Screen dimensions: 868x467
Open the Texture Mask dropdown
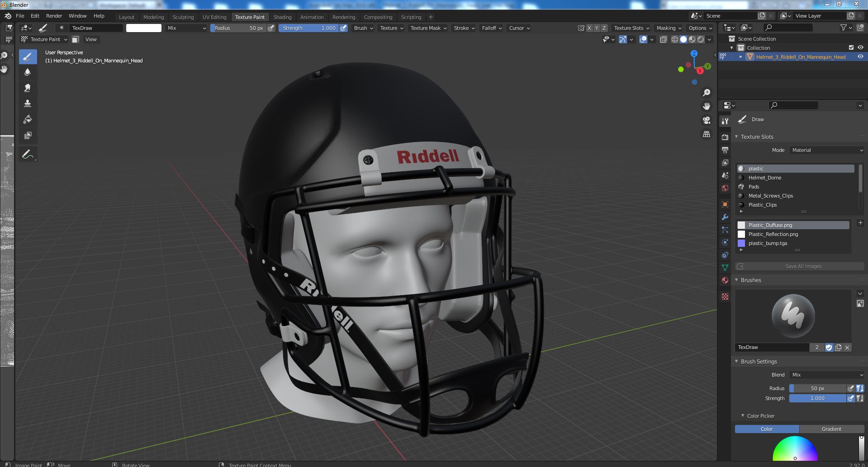tap(428, 28)
